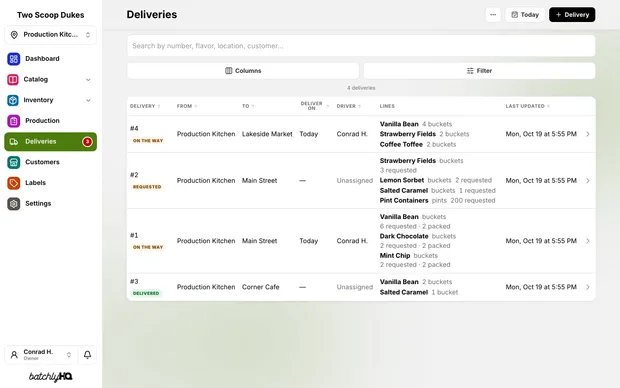This screenshot has height=388, width=620.
Task: Open delivery #2 row arrow
Action: pyautogui.click(x=588, y=181)
